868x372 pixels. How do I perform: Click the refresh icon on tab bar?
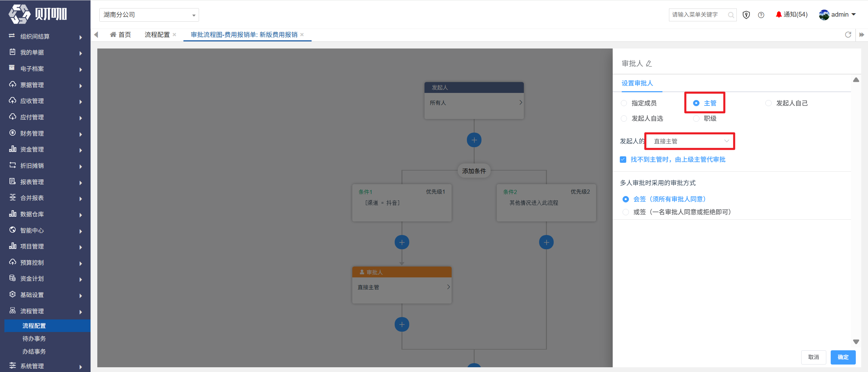[848, 35]
